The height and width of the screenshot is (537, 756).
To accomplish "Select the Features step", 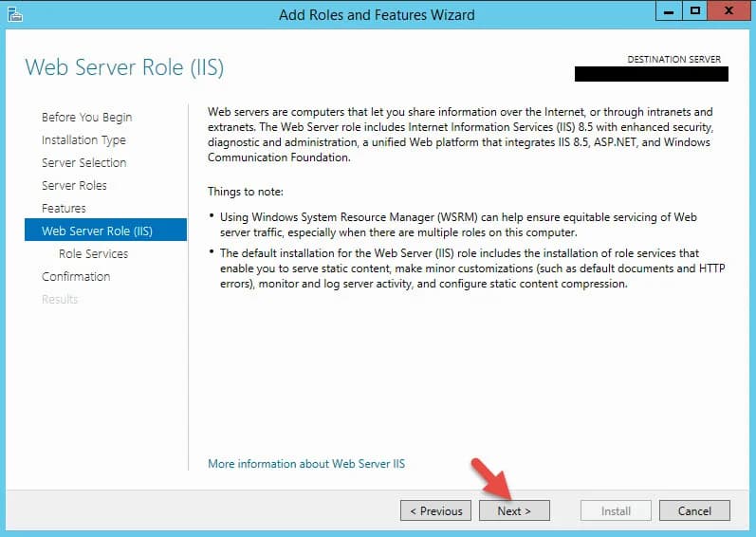I will 64,208.
